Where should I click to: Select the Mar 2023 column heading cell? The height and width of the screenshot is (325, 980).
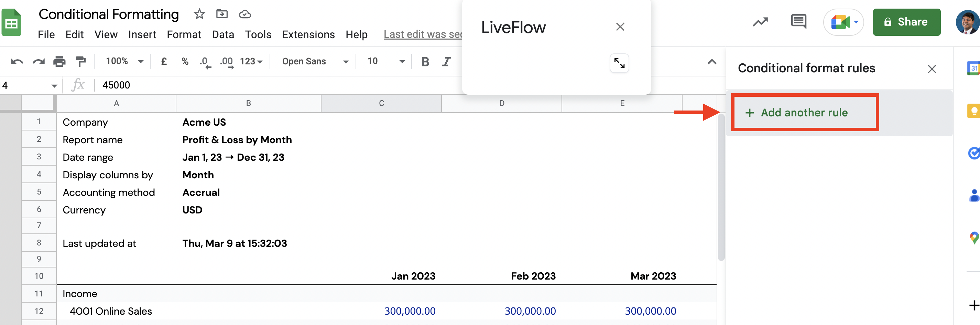tap(622, 276)
